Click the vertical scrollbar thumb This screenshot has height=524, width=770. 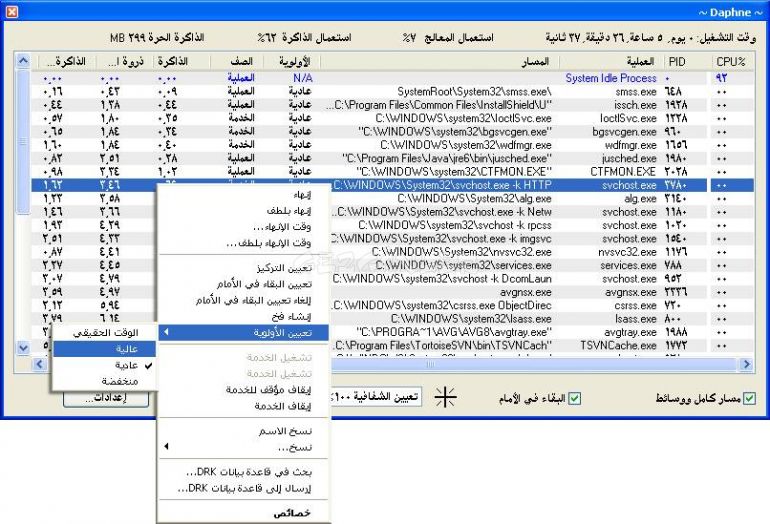(x=23, y=141)
